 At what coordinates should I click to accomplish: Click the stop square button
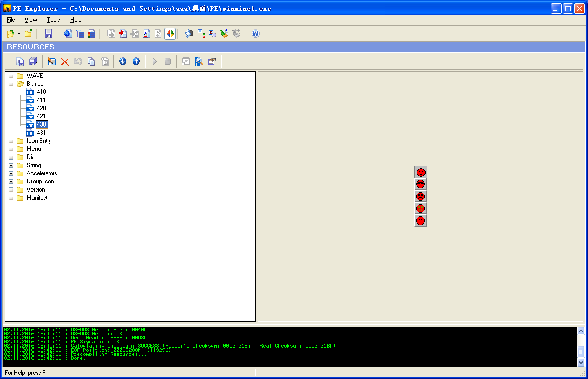point(168,61)
